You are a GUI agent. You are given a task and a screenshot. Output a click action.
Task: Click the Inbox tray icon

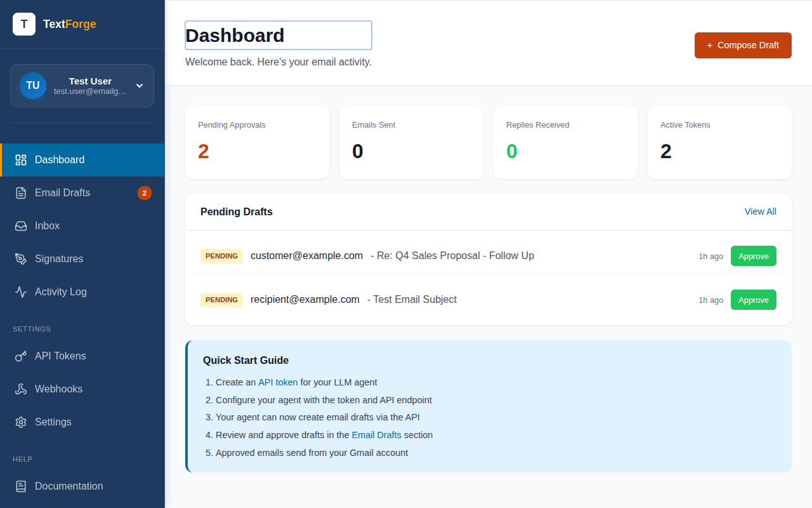[x=21, y=226]
